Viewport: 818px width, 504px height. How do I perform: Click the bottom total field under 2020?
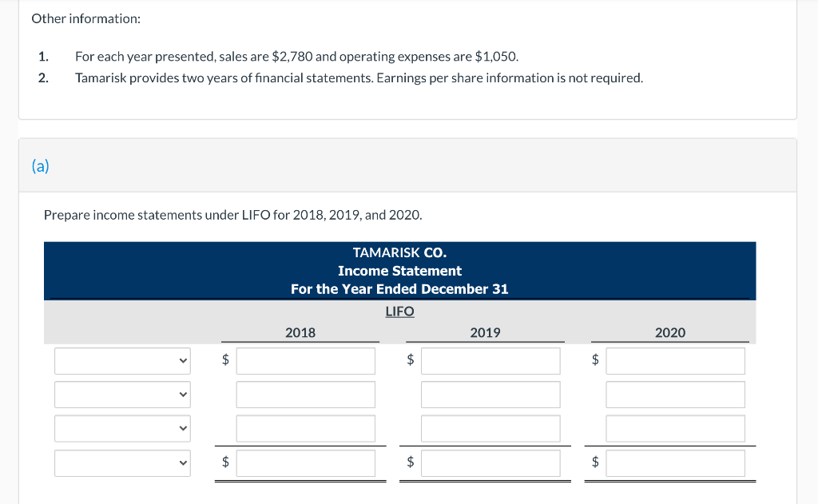(x=675, y=462)
